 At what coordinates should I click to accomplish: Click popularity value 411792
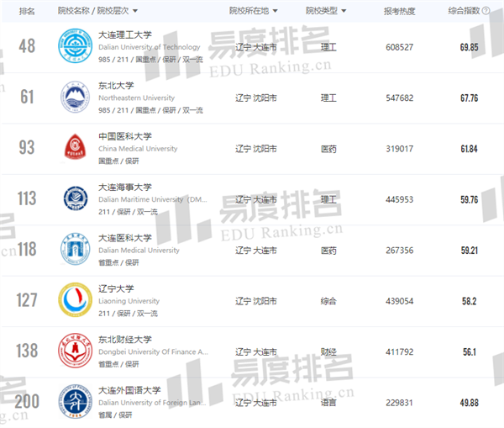(399, 352)
